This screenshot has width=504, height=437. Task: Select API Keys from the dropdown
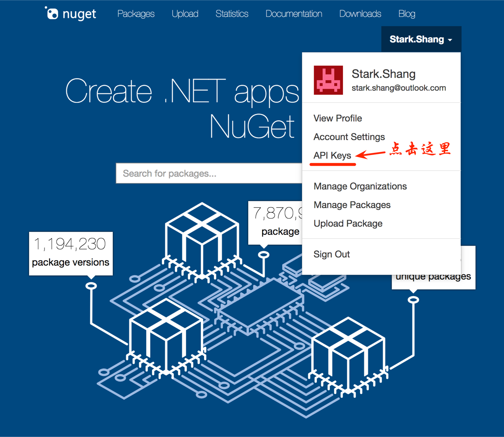[x=332, y=155]
